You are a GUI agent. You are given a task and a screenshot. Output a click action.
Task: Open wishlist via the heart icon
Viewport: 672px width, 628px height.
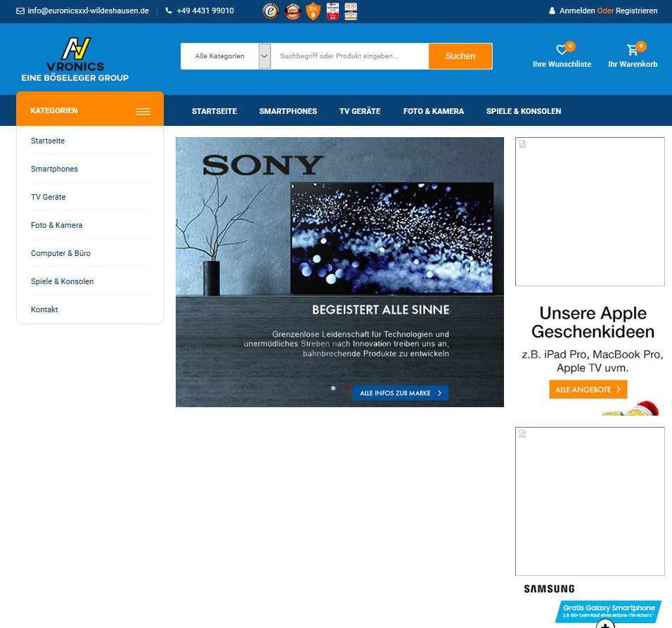point(562,50)
